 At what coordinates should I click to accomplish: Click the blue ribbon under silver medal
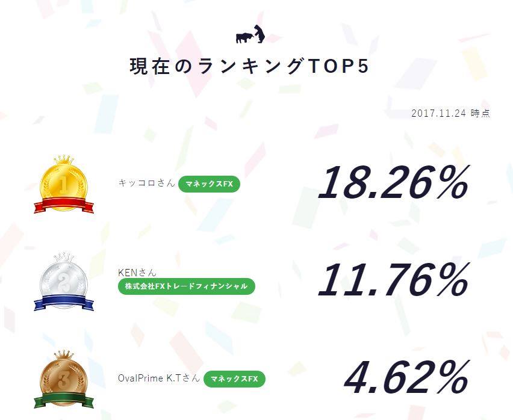click(x=64, y=302)
